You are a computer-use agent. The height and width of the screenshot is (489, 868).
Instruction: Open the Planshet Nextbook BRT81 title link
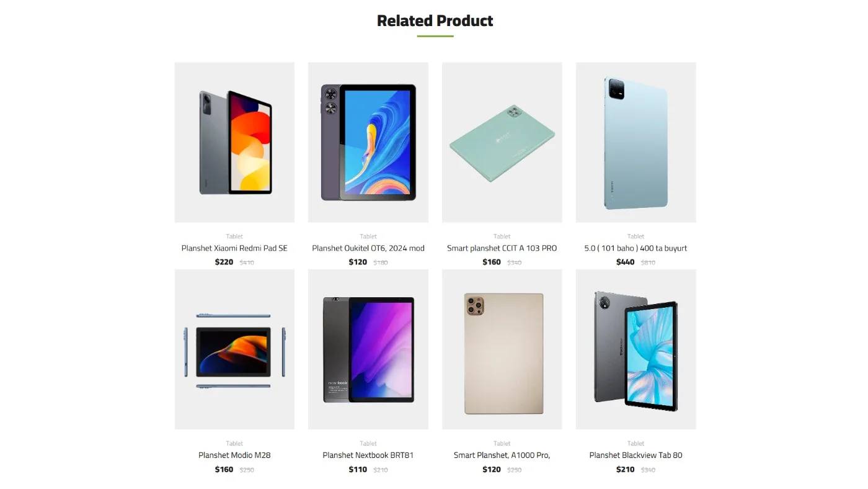(368, 455)
